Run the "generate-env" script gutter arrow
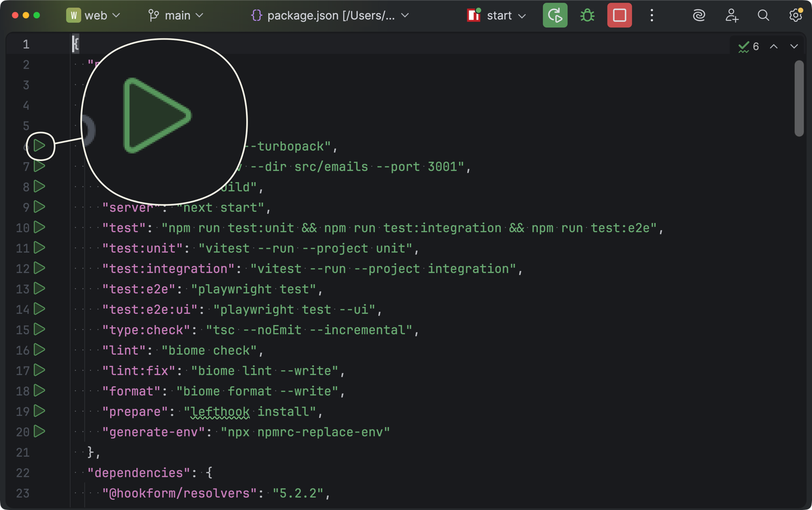The width and height of the screenshot is (812, 510). 39,432
